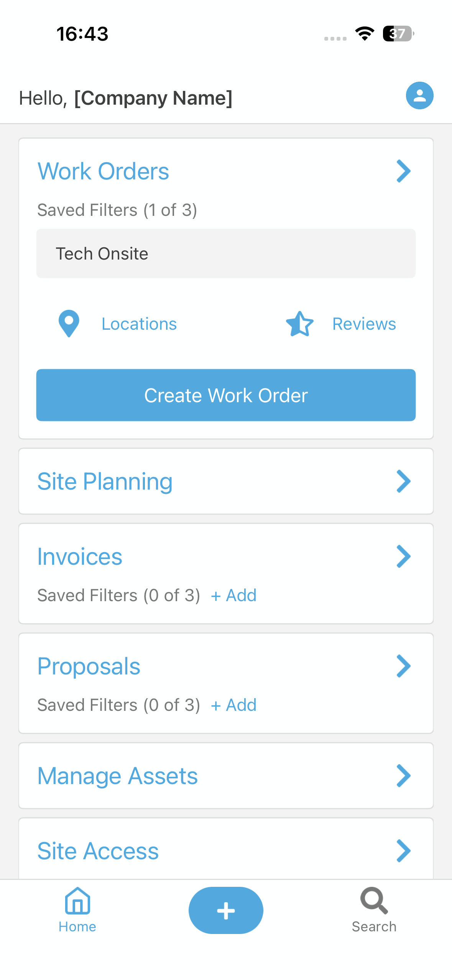Image resolution: width=452 pixels, height=980 pixels.
Task: Tap the Reviews star icon
Action: pos(299,324)
